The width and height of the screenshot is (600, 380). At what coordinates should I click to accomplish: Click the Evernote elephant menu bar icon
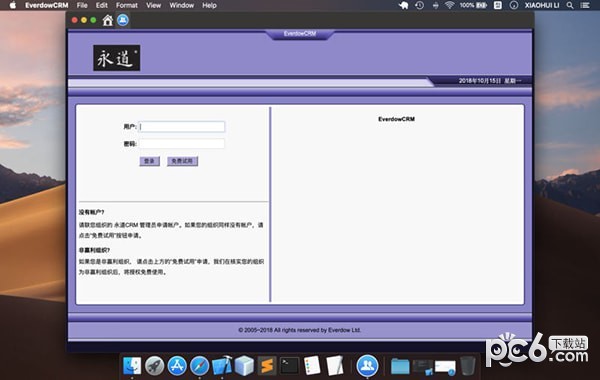tap(404, 5)
